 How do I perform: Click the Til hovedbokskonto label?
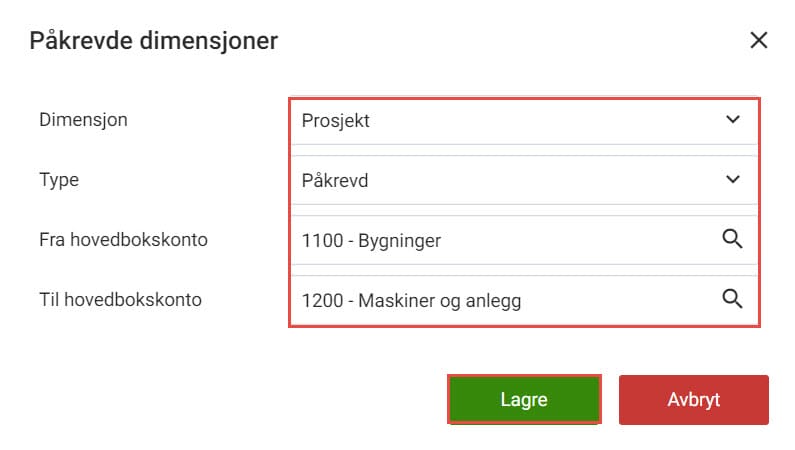pos(120,299)
